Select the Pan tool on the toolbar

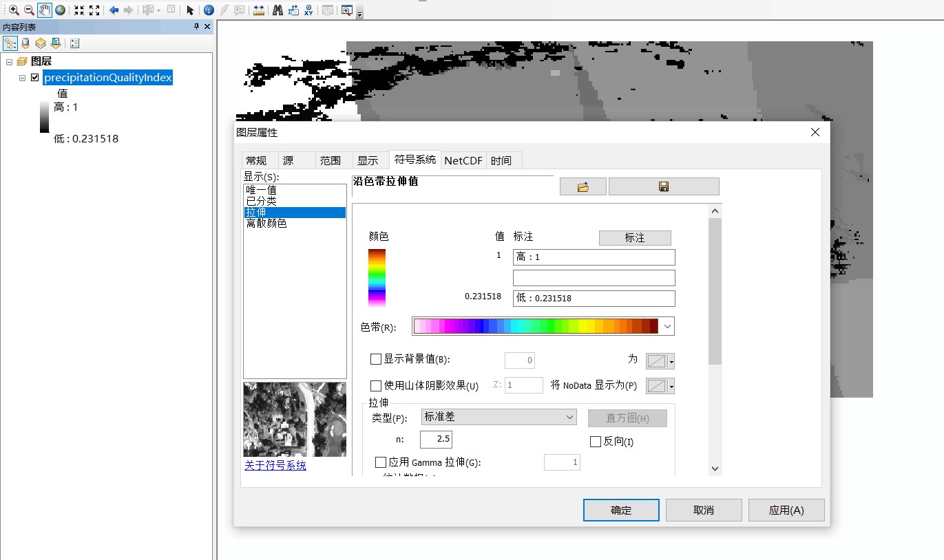43,10
